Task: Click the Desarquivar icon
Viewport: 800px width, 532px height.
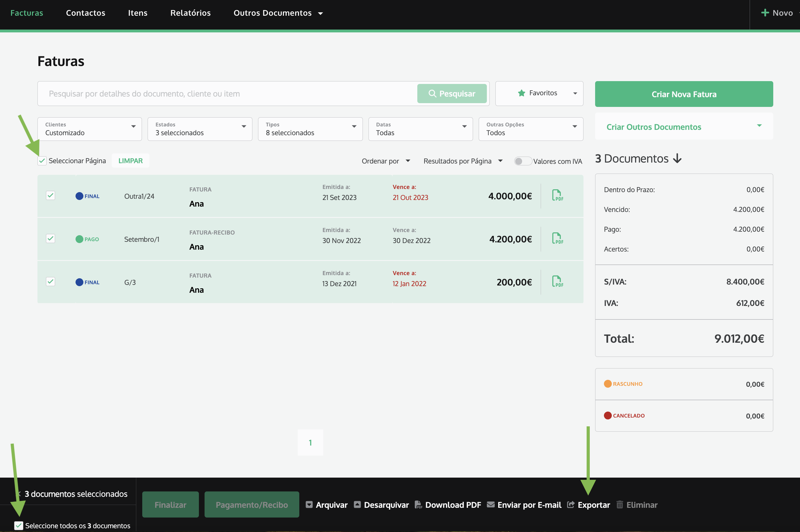Action: pyautogui.click(x=357, y=505)
